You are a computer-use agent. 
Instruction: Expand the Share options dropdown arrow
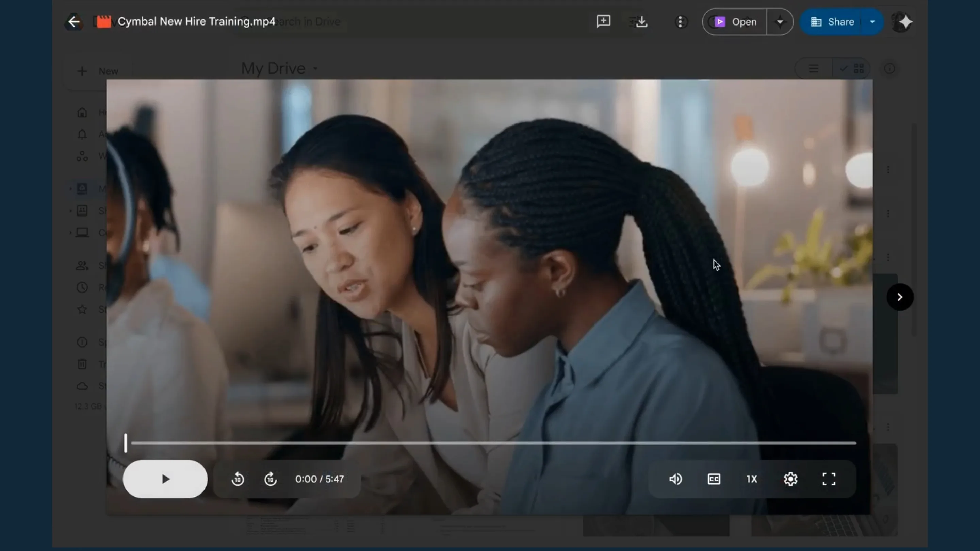coord(872,22)
